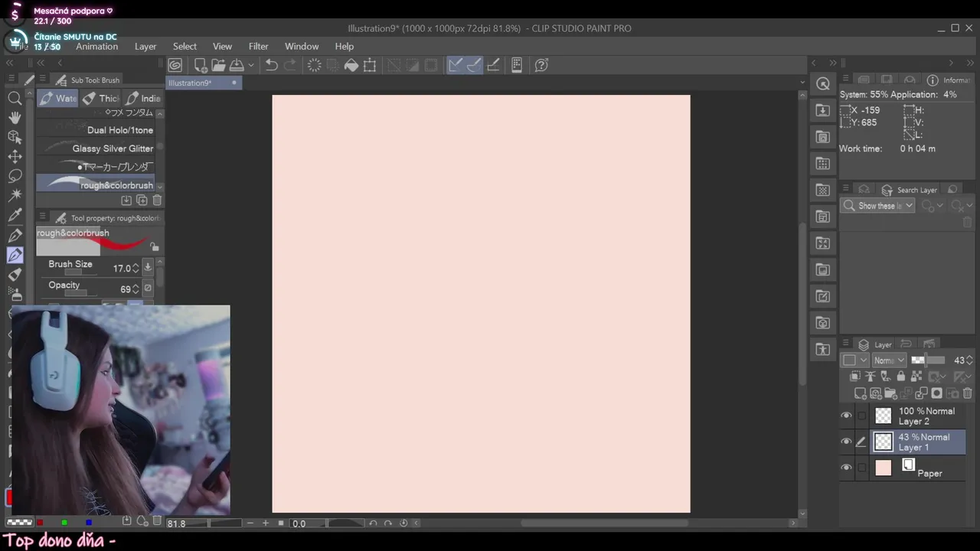Image resolution: width=980 pixels, height=551 pixels.
Task: Open the Help menu
Action: pyautogui.click(x=345, y=47)
